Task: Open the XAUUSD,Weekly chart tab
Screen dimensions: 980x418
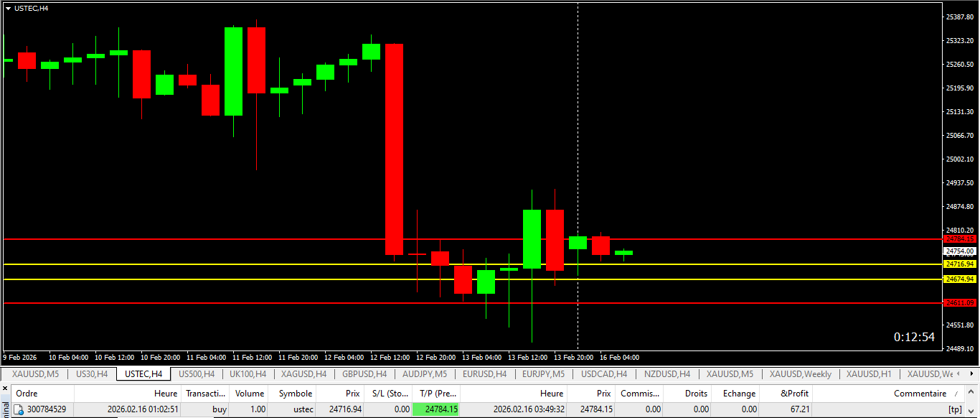Action: click(800, 374)
